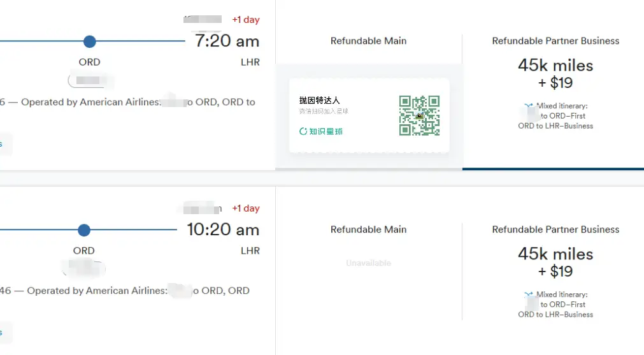Image resolution: width=644 pixels, height=355 pixels.
Task: Click the details button below the first flight's operator text
Action: [x=6, y=144]
